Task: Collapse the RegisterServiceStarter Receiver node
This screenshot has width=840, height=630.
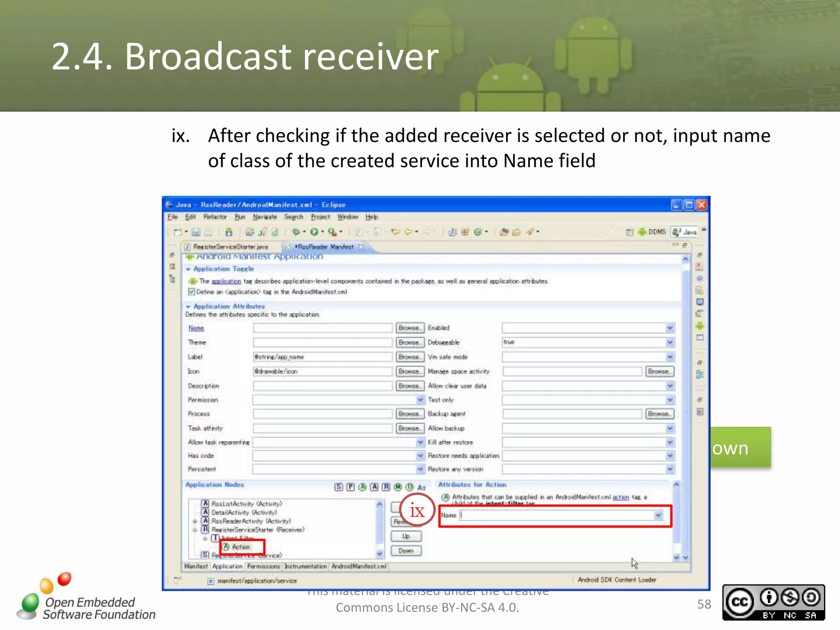Action: click(x=195, y=530)
